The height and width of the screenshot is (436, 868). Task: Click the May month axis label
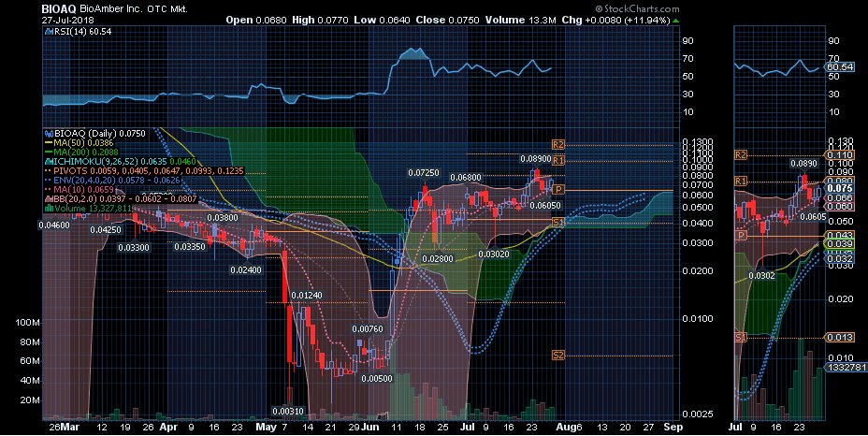point(267,428)
